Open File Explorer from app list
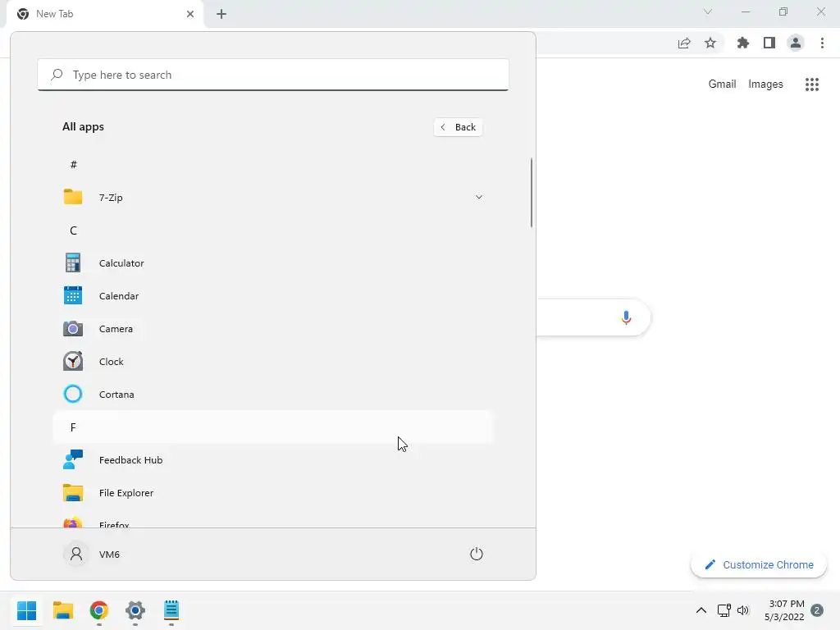 (x=272, y=492)
